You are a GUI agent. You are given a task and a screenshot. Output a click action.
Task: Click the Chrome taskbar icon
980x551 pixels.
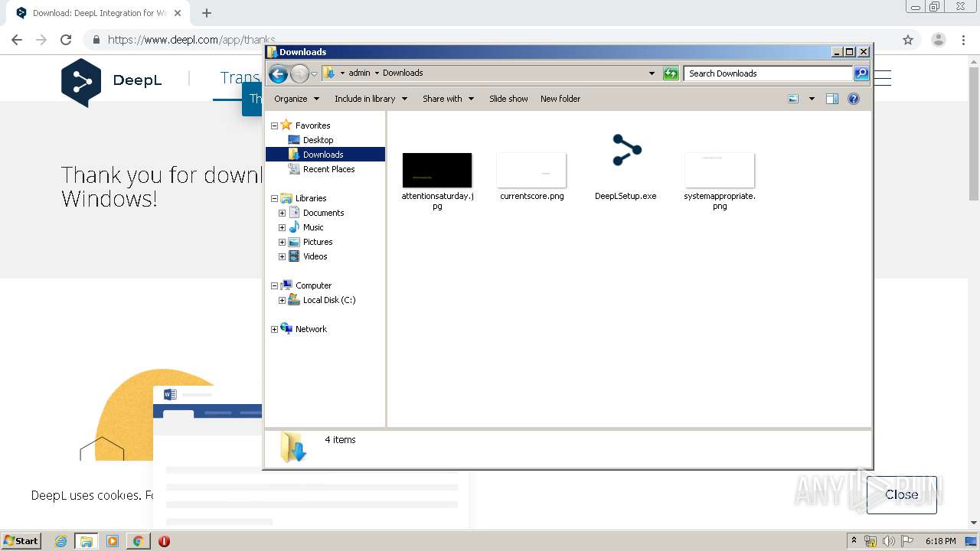138,541
